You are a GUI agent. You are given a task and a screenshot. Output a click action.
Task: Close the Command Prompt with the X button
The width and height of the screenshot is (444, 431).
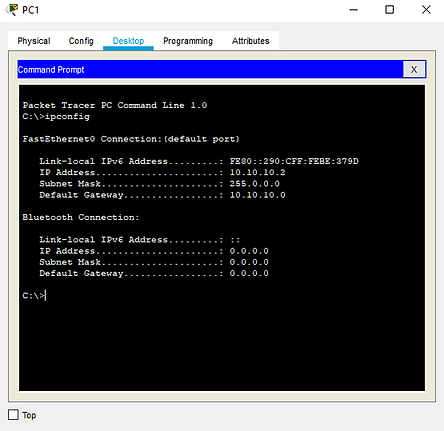click(x=414, y=69)
